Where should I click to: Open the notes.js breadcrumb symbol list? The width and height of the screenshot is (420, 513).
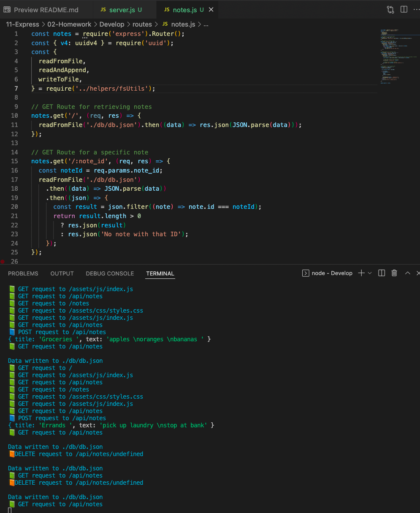click(x=183, y=24)
